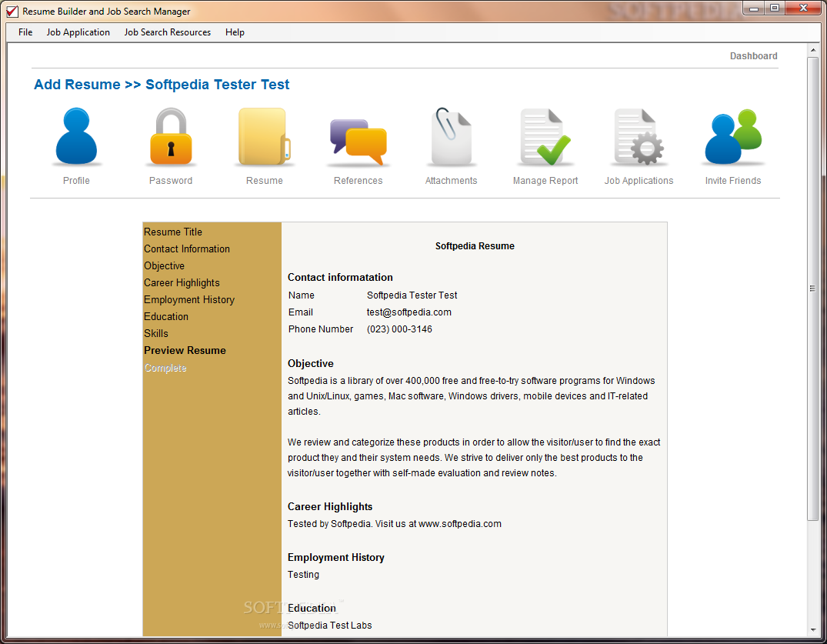Click the Career Highlights heading in preview
Viewport: 827px width, 644px height.
[x=329, y=507]
